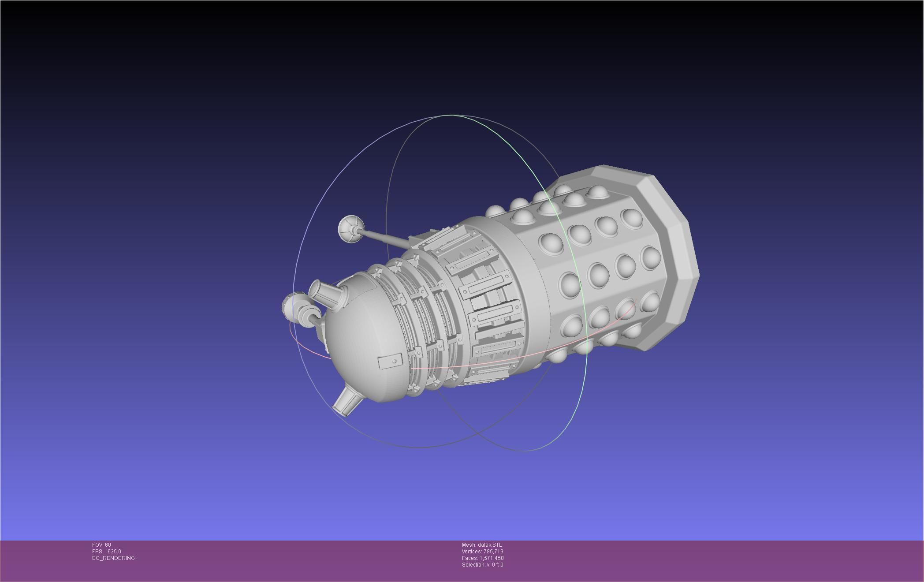Click the Dalek eyestalk ball tip
Screen dimensions: 924x582
click(x=350, y=228)
